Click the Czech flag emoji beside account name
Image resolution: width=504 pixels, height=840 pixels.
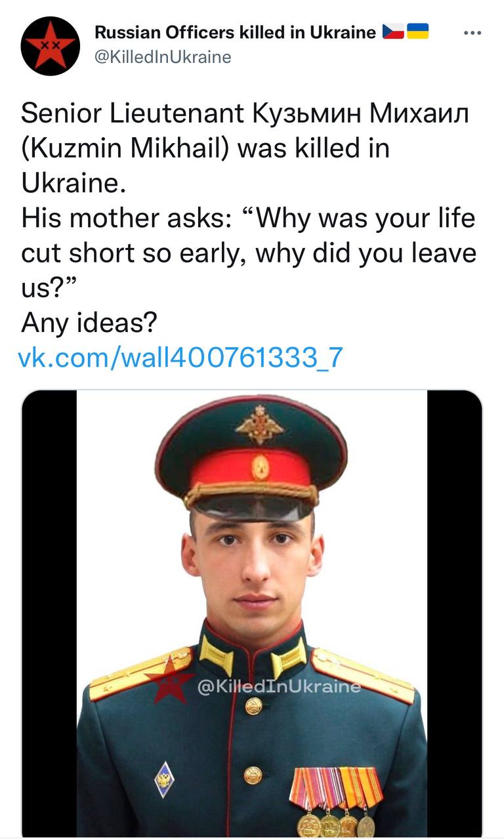click(x=393, y=31)
